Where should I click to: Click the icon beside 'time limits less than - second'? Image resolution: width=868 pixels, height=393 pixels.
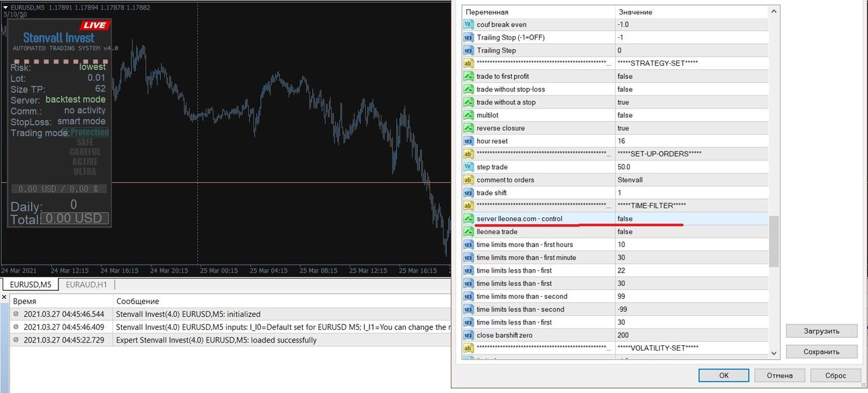point(469,309)
